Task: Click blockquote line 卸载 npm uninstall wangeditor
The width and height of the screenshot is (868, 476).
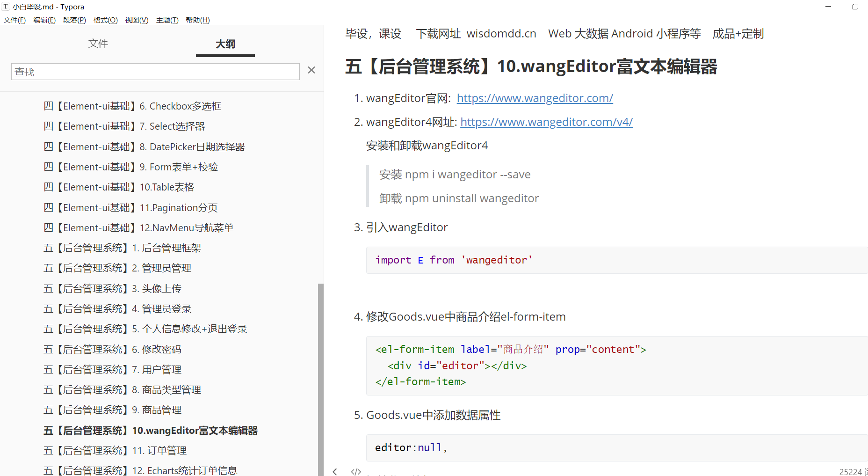Action: (459, 198)
